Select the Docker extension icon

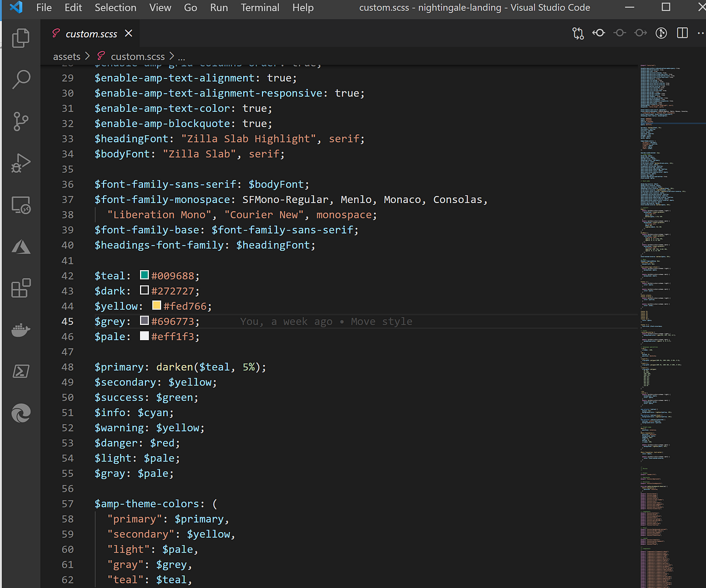click(x=21, y=330)
